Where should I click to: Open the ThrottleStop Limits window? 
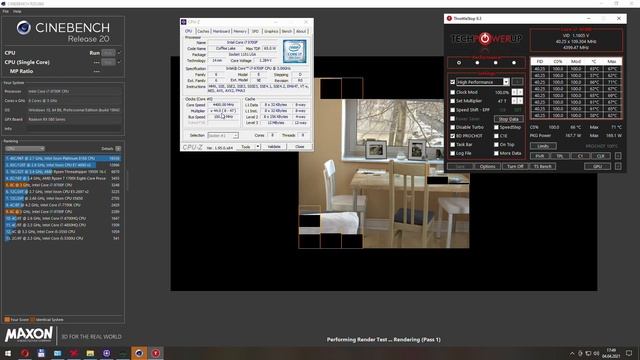click(x=543, y=146)
